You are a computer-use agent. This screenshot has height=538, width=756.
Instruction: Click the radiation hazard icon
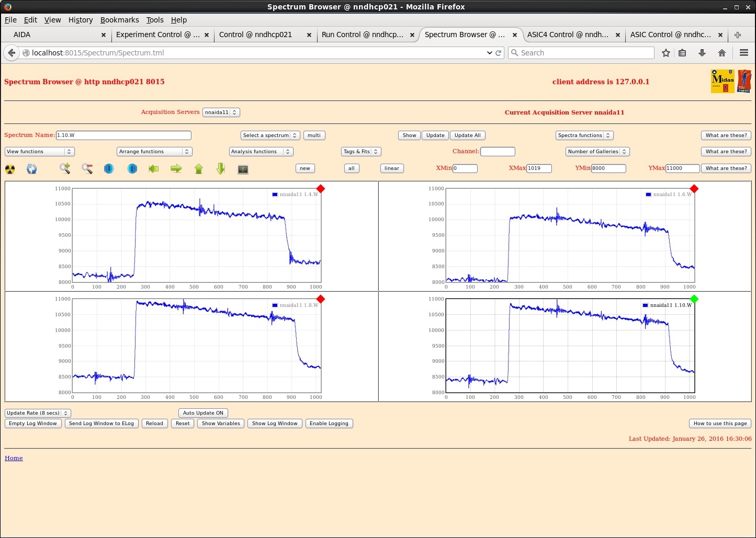pyautogui.click(x=10, y=169)
